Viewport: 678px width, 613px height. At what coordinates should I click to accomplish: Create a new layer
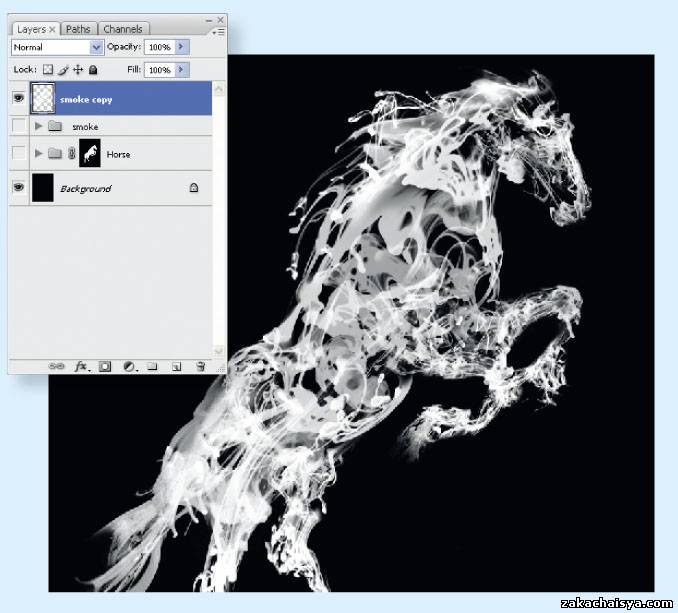tap(176, 367)
